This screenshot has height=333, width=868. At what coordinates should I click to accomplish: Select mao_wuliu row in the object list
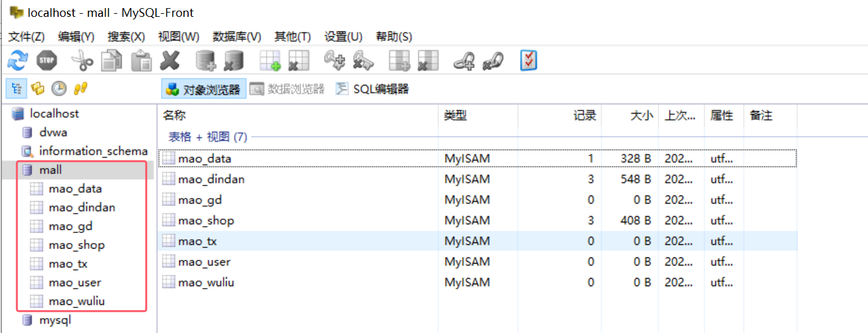(478, 282)
